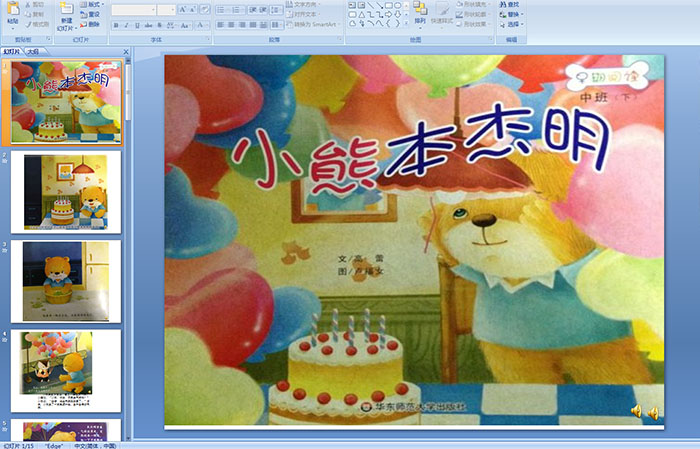Click the Increase Indent button
The width and height of the screenshot is (700, 449).
pyautogui.click(x=264, y=9)
